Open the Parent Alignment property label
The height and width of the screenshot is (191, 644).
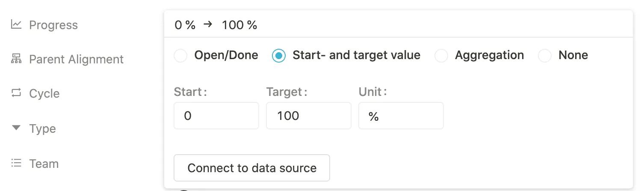(76, 60)
